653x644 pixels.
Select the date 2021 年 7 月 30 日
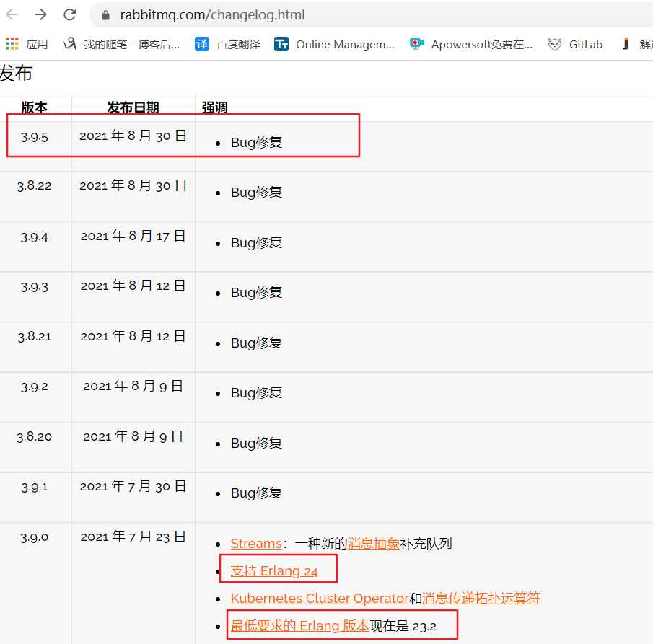pos(133,486)
